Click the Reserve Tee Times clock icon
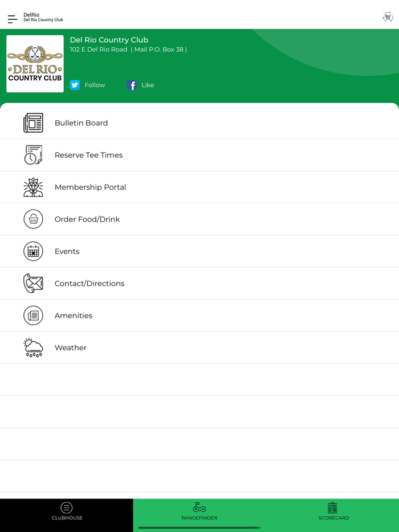The height and width of the screenshot is (532, 399). (x=33, y=155)
